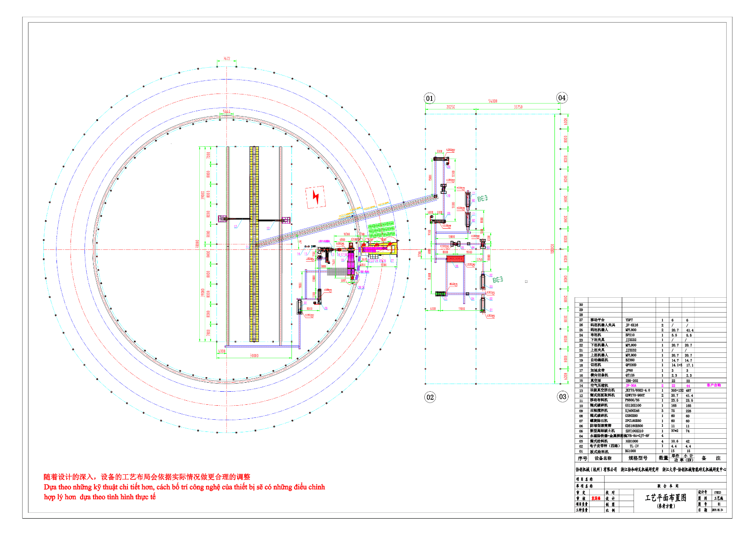Select the upper green loader vehicle symbol
Image resolution: width=756 pixels, height=534 pixels.
483,198
